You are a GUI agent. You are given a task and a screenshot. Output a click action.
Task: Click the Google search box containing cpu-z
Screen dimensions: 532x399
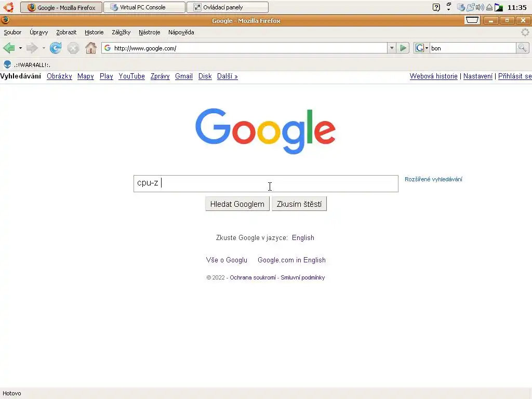coord(266,183)
